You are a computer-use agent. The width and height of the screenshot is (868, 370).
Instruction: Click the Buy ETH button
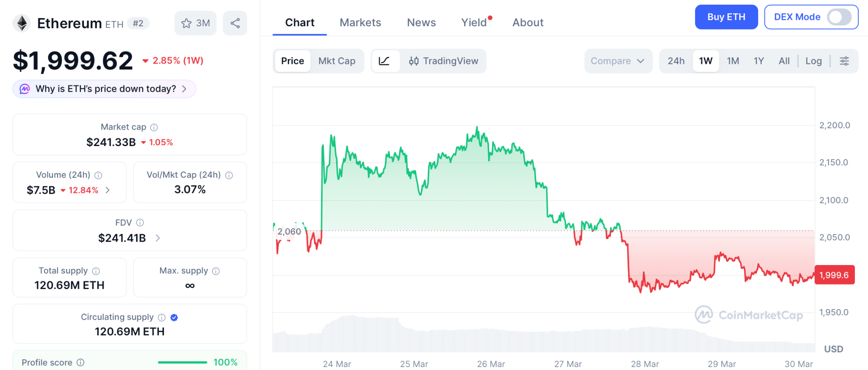coord(726,17)
